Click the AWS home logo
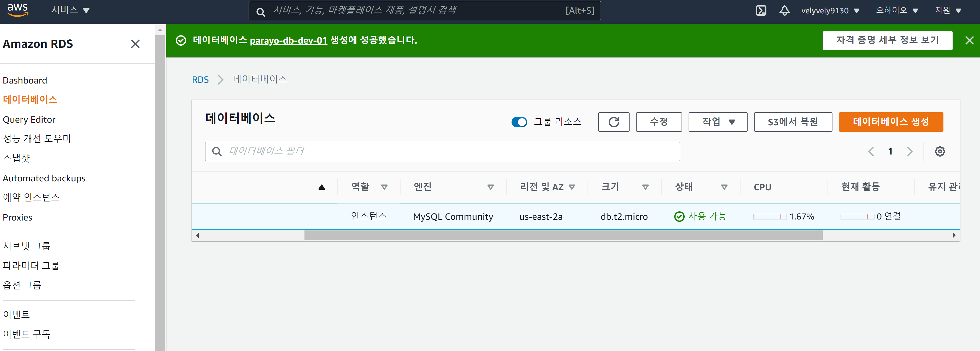Screen dimensions: 980x351 click(x=17, y=10)
